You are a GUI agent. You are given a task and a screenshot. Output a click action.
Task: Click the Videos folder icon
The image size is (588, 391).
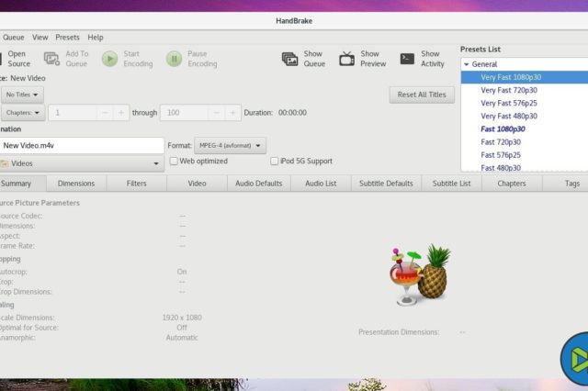(x=5, y=163)
